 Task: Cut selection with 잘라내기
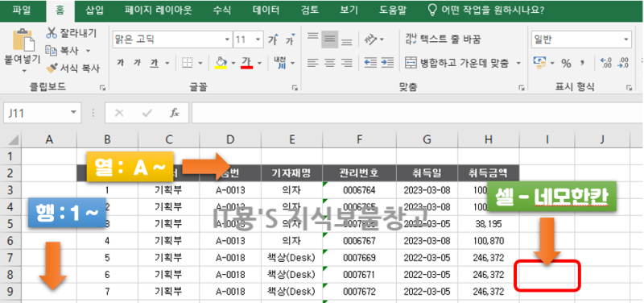point(72,33)
